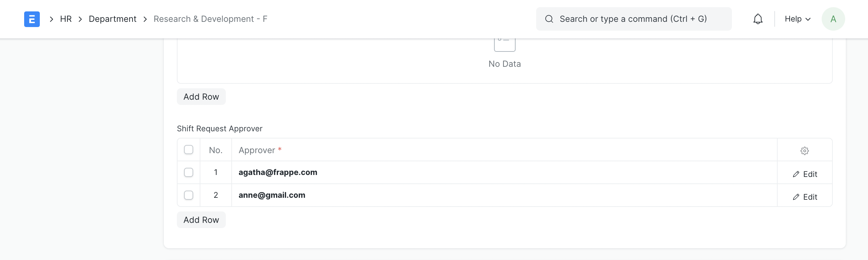
Task: Select the checkbox for anne@gmail.com row
Action: pyautogui.click(x=189, y=195)
